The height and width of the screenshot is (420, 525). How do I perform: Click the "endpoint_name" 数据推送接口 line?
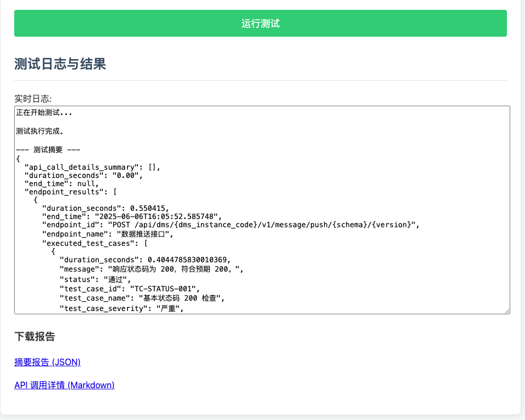point(107,234)
